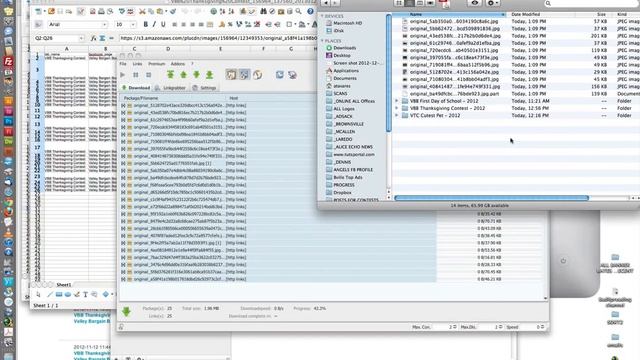640x360 pixels.
Task: Click the reconnect icon in JDownloader
Action: pos(280,75)
